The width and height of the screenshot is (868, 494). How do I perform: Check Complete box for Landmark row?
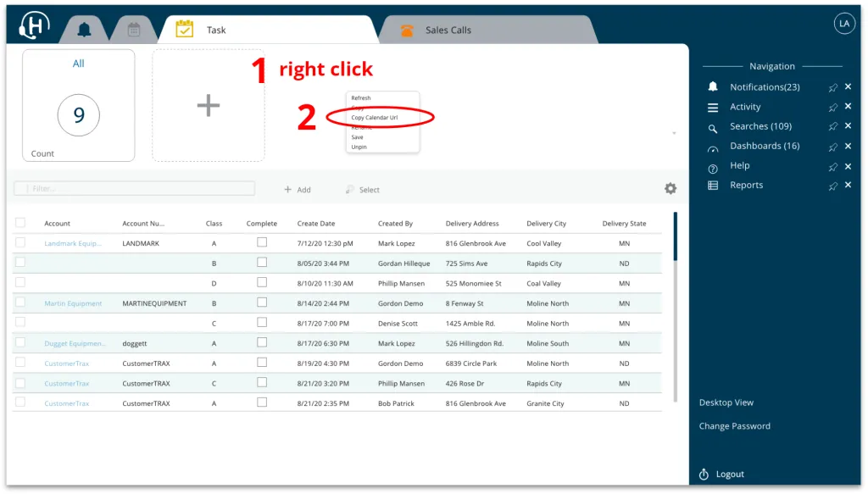262,242
